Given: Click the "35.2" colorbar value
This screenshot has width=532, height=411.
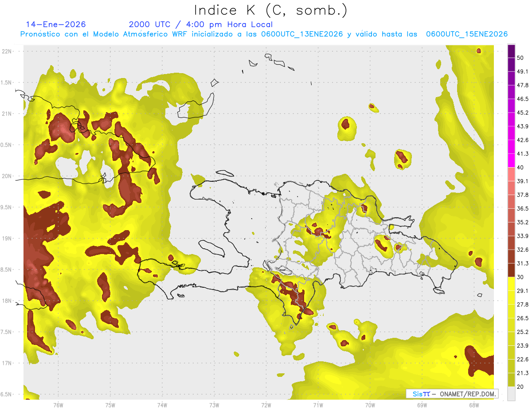Looking at the screenshot, I should (523, 223).
